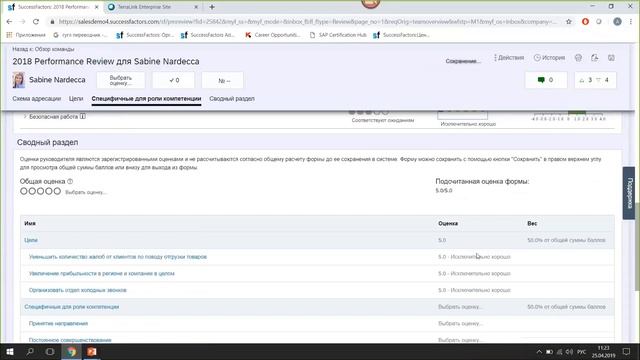Select fifth circle of Общая оценка rating
The width and height of the screenshot is (640, 360).
click(x=57, y=191)
